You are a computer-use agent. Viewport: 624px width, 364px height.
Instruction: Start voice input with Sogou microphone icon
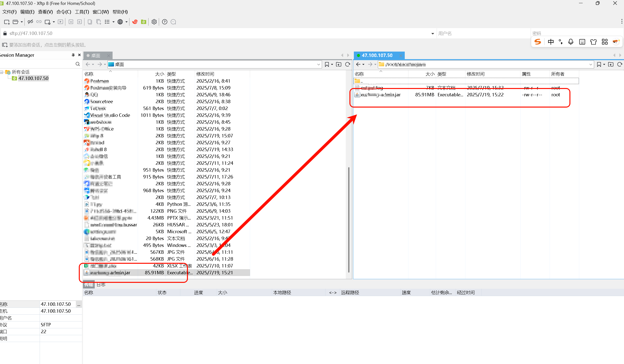571,42
